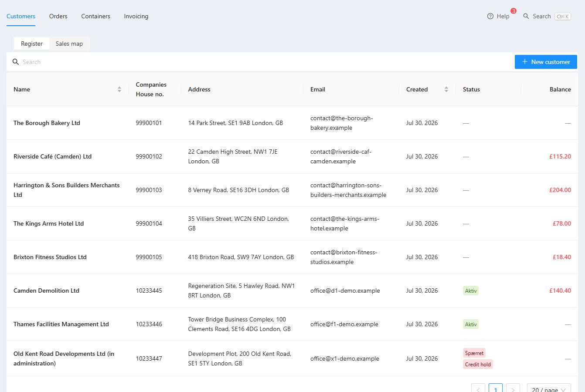Open The Borough Bakery Ltd customer row

pos(292,123)
